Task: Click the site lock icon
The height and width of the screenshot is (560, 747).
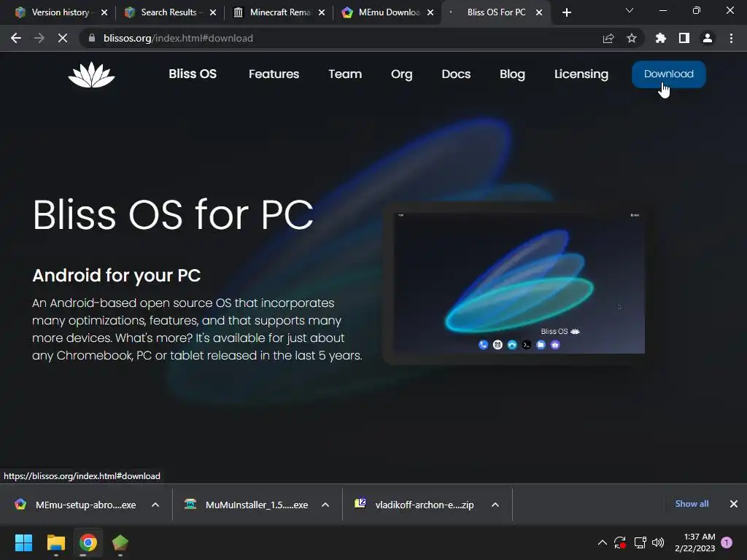Action: click(92, 38)
